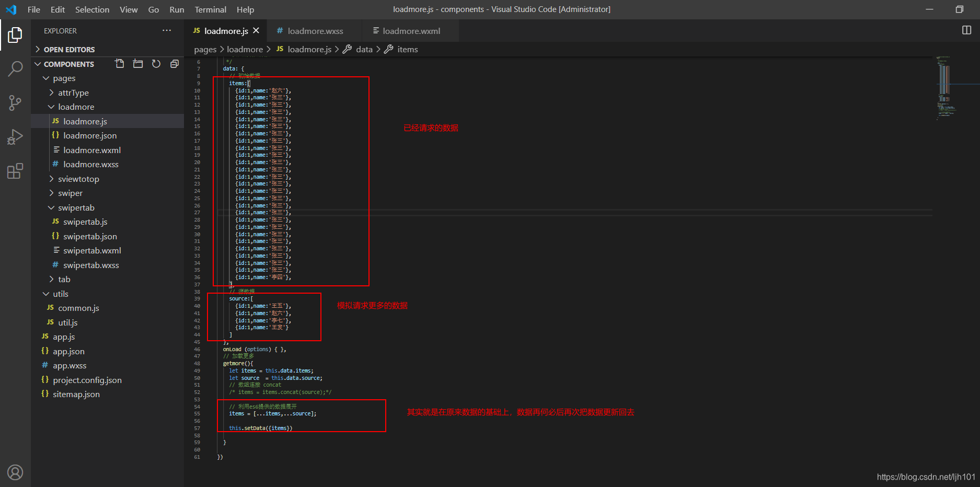Click the New Folder icon in Components header
This screenshot has width=980, height=487.
138,64
